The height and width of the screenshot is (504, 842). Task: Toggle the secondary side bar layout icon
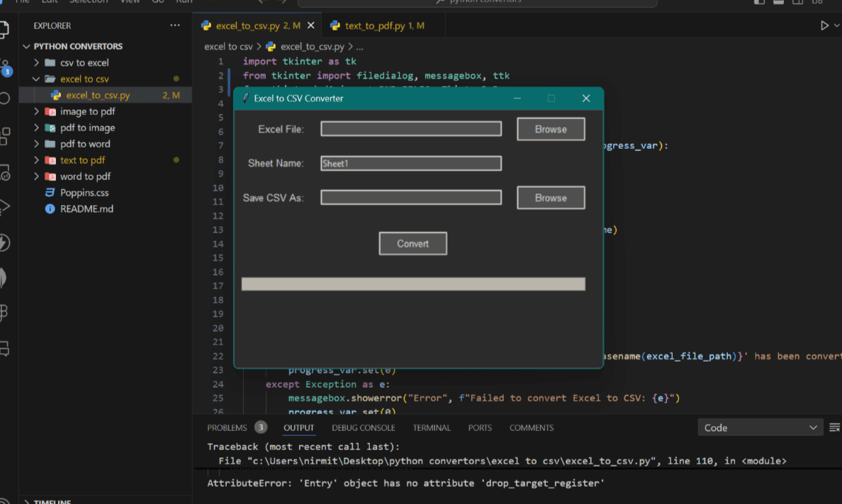pos(797,2)
